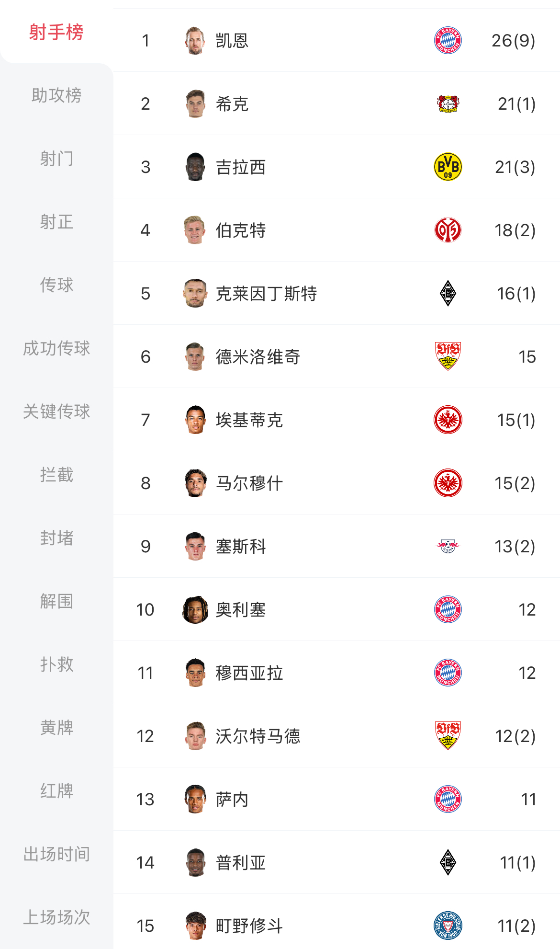Screen dimensions: 560x949
Task: Click the Bayern Munich logo beside 凯恩
Action: [x=448, y=40]
